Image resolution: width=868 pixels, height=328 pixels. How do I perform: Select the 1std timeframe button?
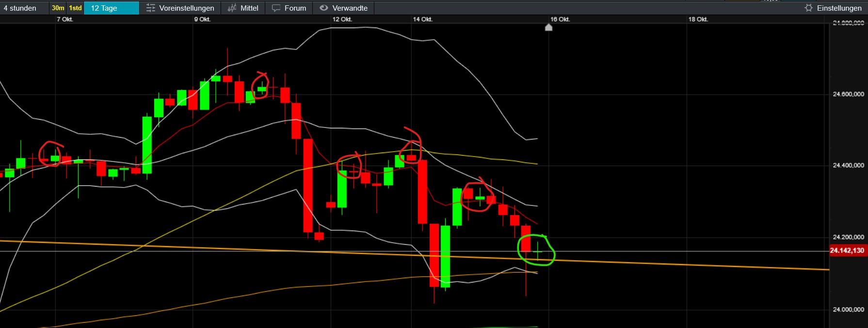tap(75, 8)
